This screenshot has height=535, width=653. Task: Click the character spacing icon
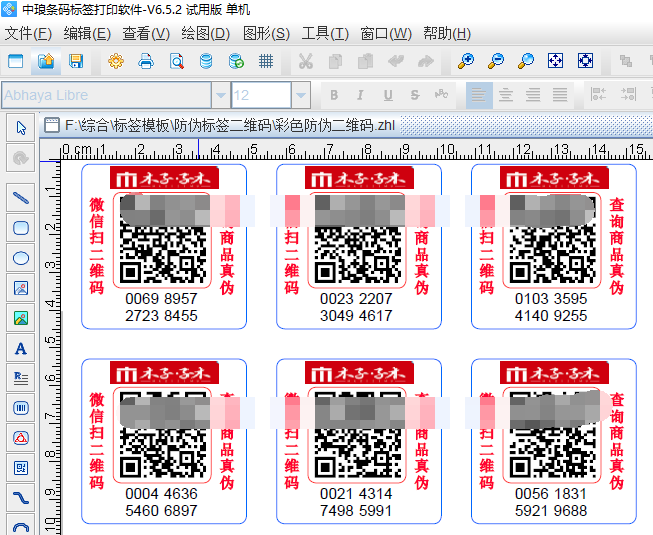[442, 95]
